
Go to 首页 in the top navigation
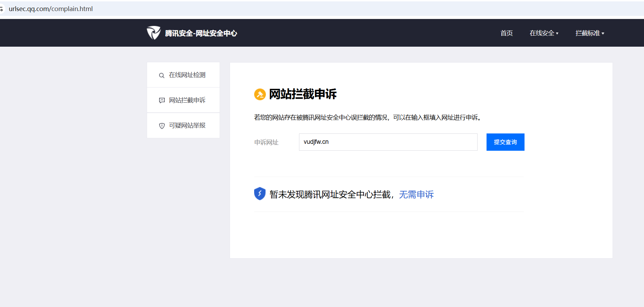point(507,33)
